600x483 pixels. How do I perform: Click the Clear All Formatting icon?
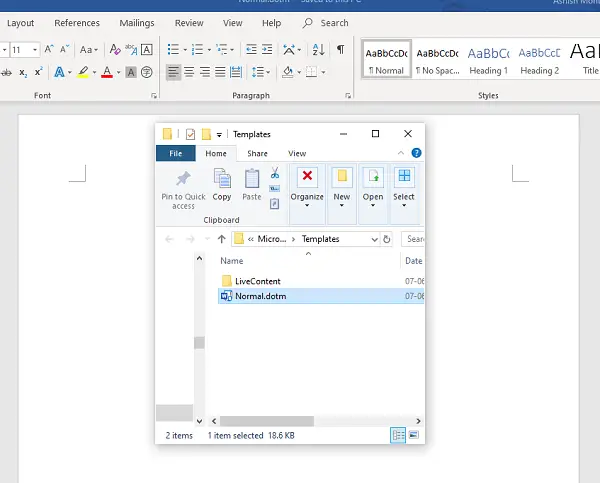[115, 49]
